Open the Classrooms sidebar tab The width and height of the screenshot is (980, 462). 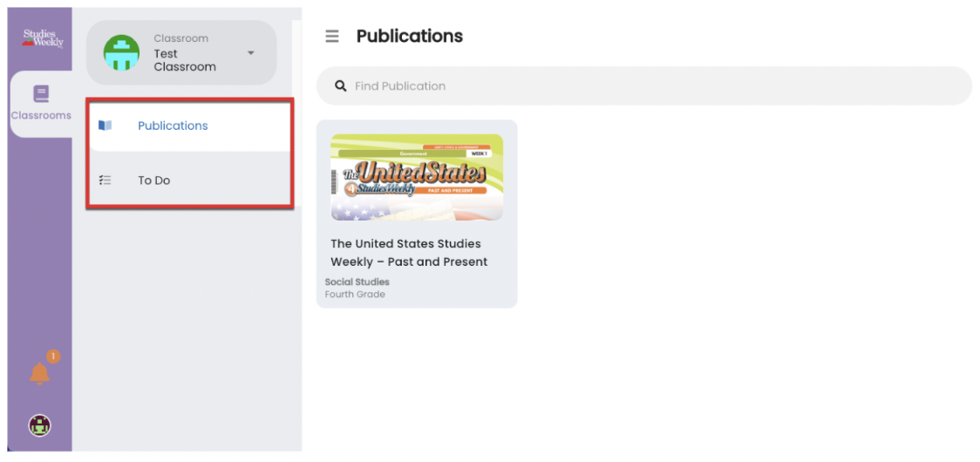point(41,104)
